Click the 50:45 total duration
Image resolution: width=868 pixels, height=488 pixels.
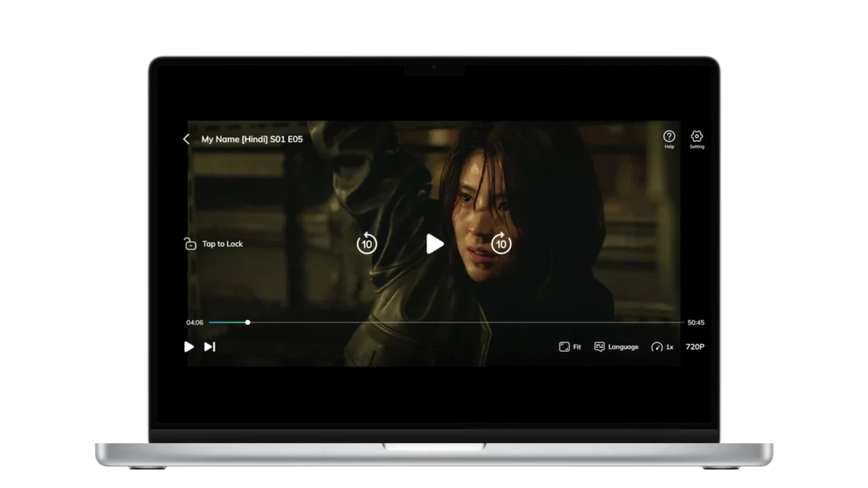(696, 323)
